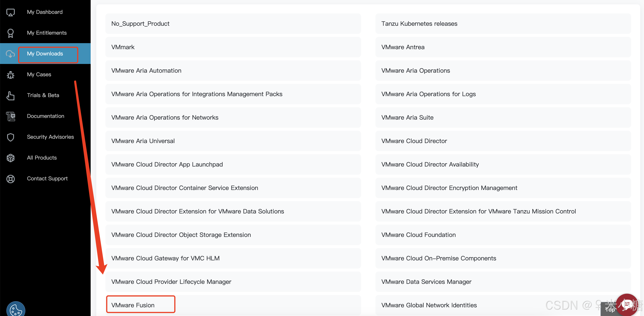Screen dimensions: 644x316
Task: Click the Security Advisories shield icon
Action: pos(11,137)
